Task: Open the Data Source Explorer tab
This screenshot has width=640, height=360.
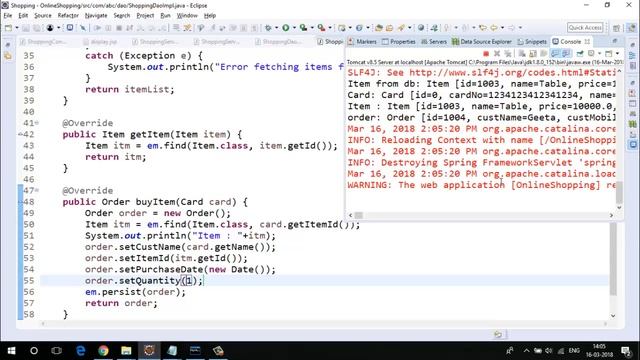Action: [482, 42]
